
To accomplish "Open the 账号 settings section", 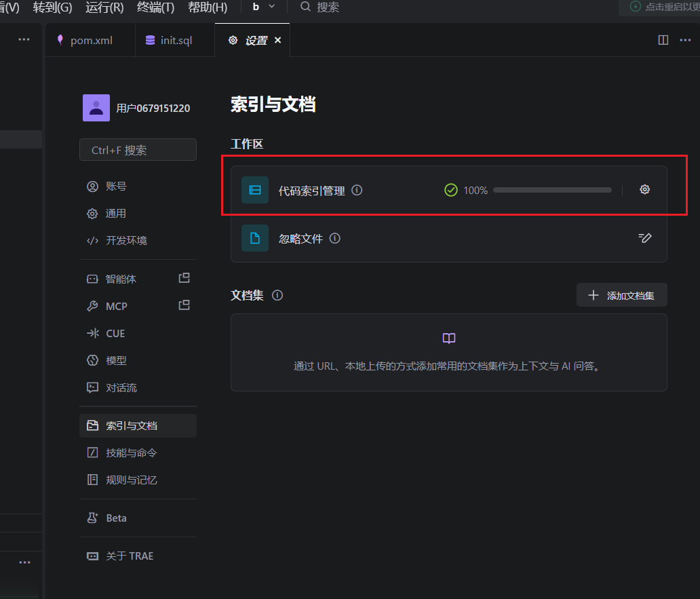I will (138, 186).
